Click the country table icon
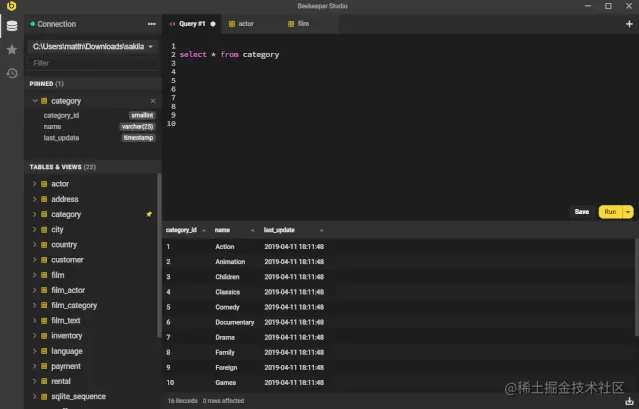Viewport: 639px width, 409px height. click(44, 245)
